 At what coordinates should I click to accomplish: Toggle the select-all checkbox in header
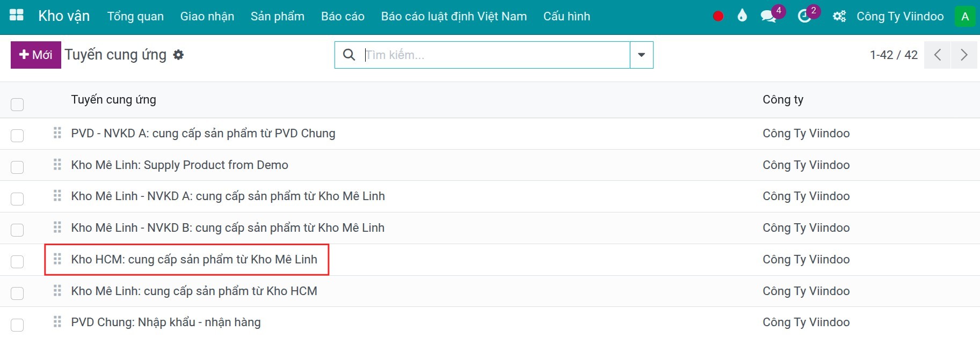(17, 104)
